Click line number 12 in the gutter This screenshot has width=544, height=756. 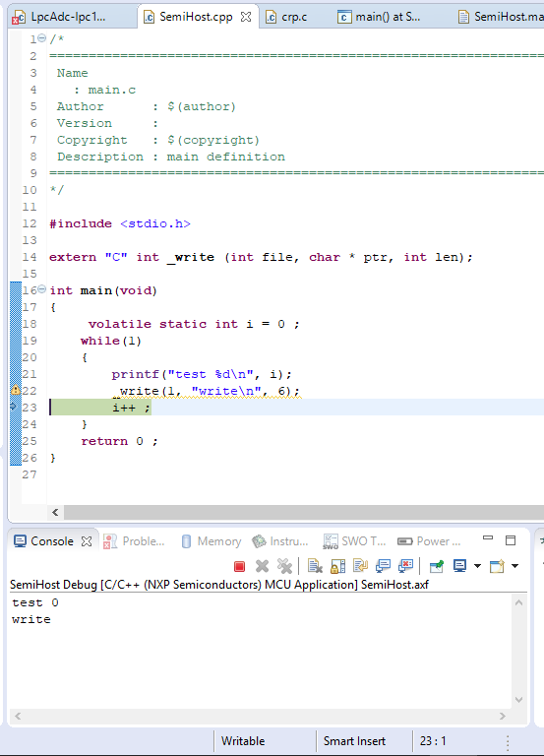tap(30, 223)
